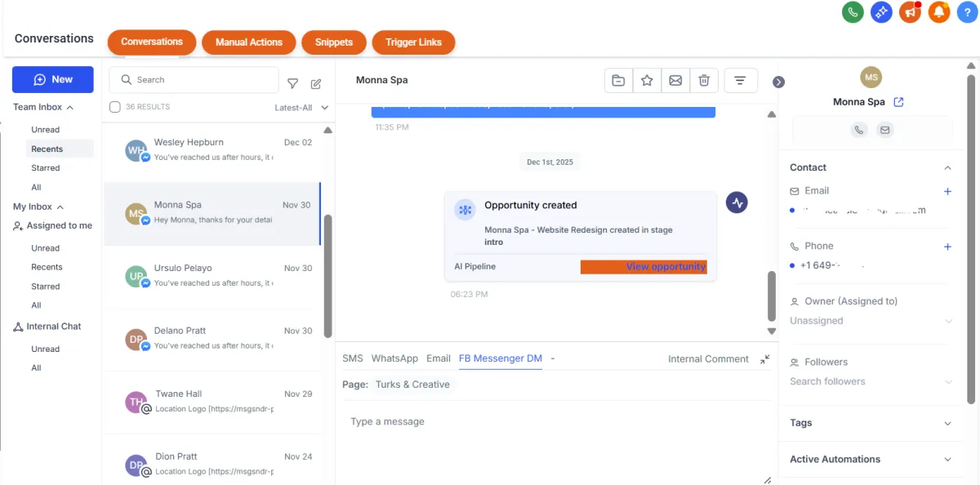Open Internal Chat section
Screen dimensions: 980x485
[47, 327]
